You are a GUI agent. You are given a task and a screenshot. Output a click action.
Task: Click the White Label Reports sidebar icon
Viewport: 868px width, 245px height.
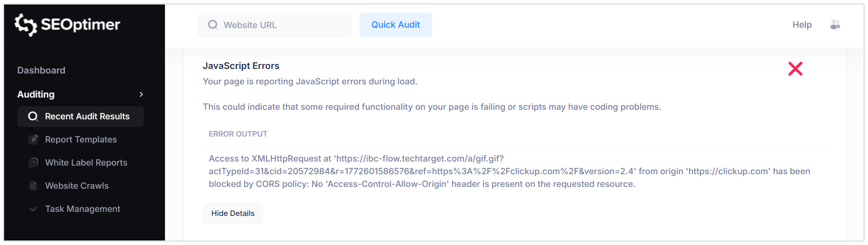pos(33,162)
